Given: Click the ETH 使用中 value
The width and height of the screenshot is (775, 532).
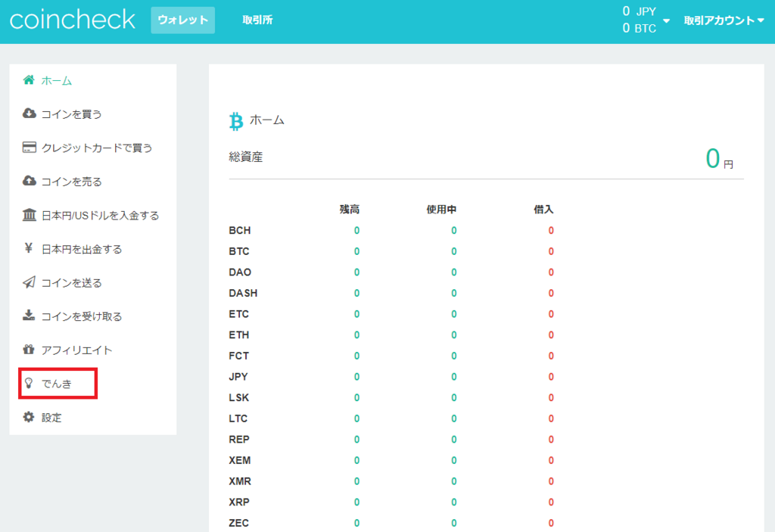Looking at the screenshot, I should 454,334.
